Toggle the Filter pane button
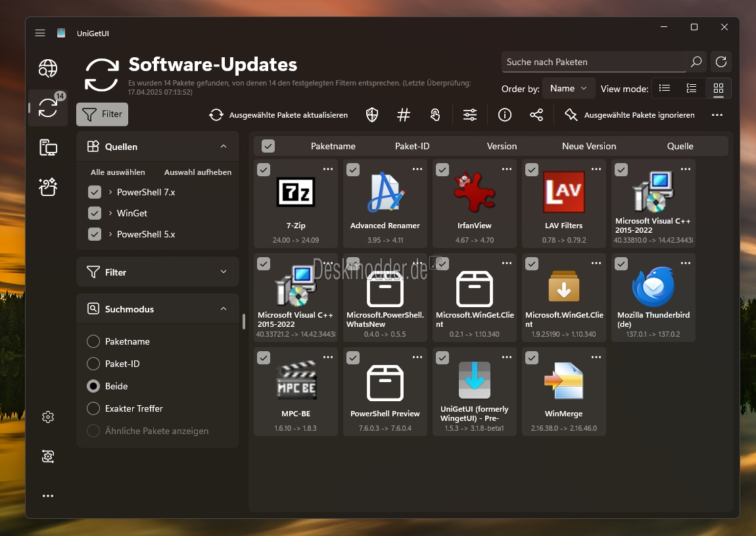 102,114
